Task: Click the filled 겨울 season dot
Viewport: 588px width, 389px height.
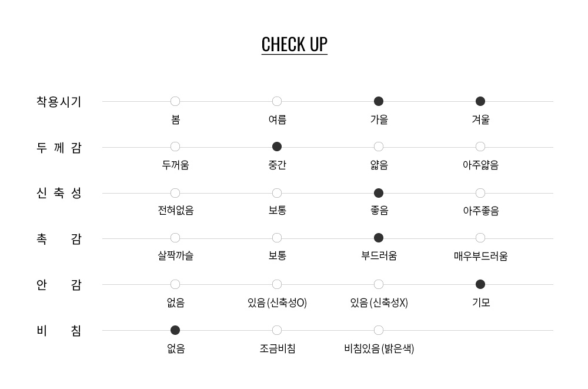Action: tap(480, 101)
